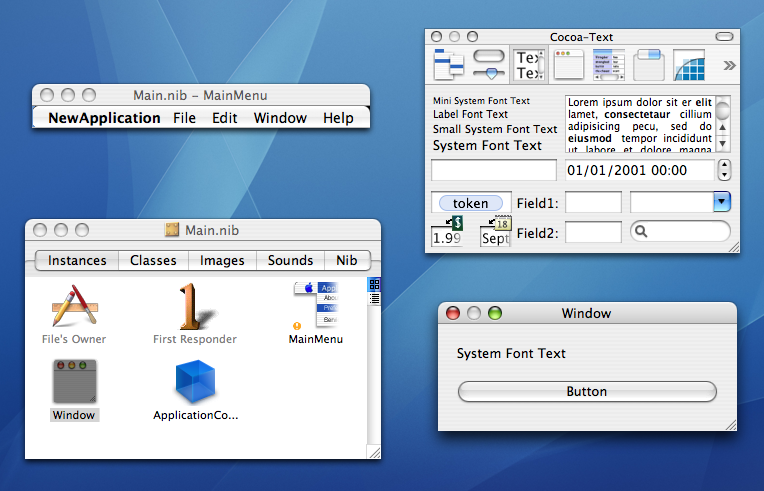Open the Images tab

pyautogui.click(x=222, y=261)
